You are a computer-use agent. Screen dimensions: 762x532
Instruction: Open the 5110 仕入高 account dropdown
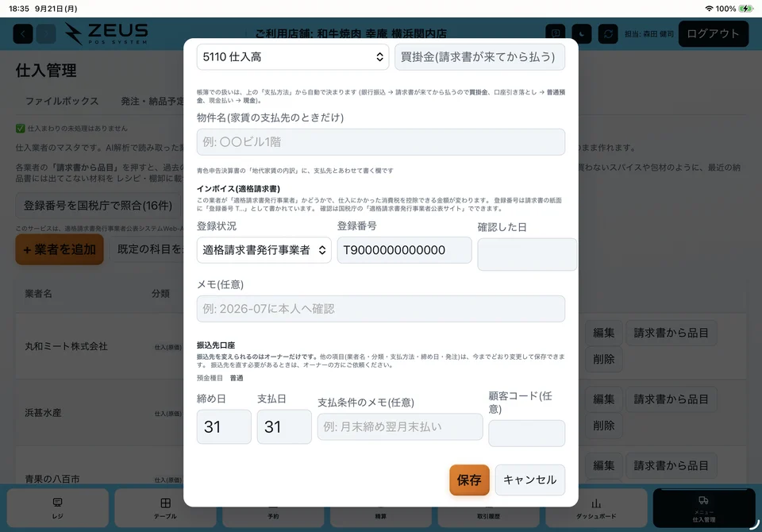point(293,57)
